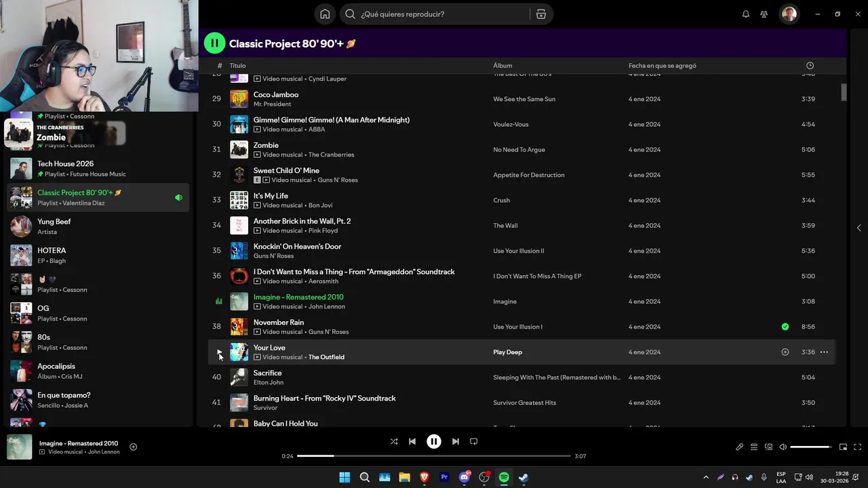The image size is (868, 488).
Task: Save Imagine via the plus icon
Action: tap(133, 447)
